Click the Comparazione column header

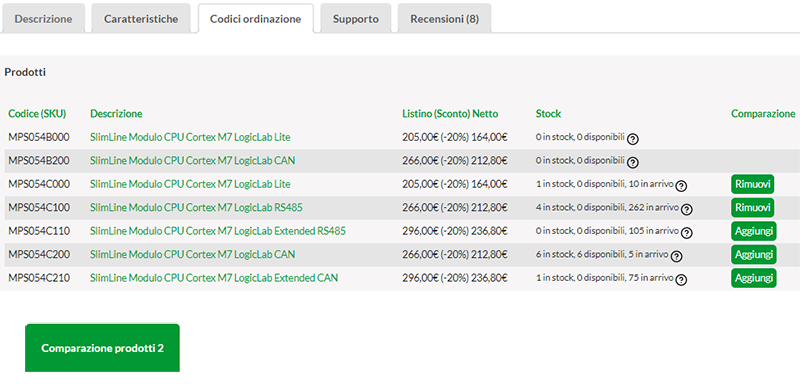(763, 113)
